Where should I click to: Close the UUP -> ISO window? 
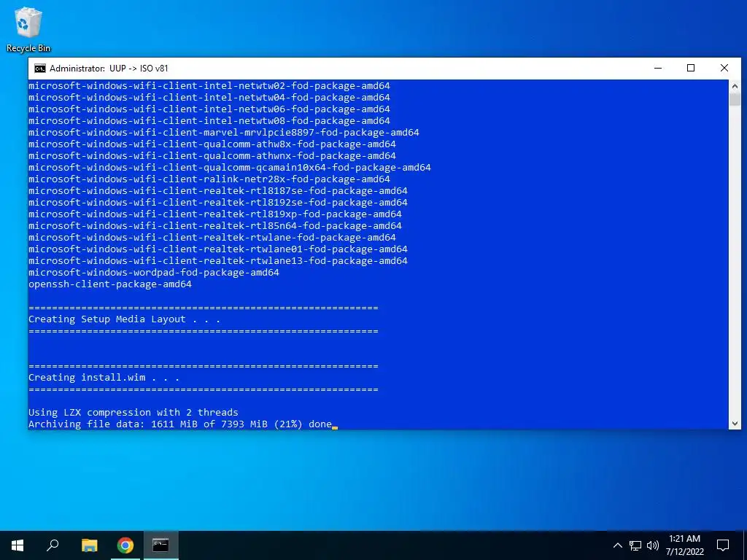(x=724, y=68)
